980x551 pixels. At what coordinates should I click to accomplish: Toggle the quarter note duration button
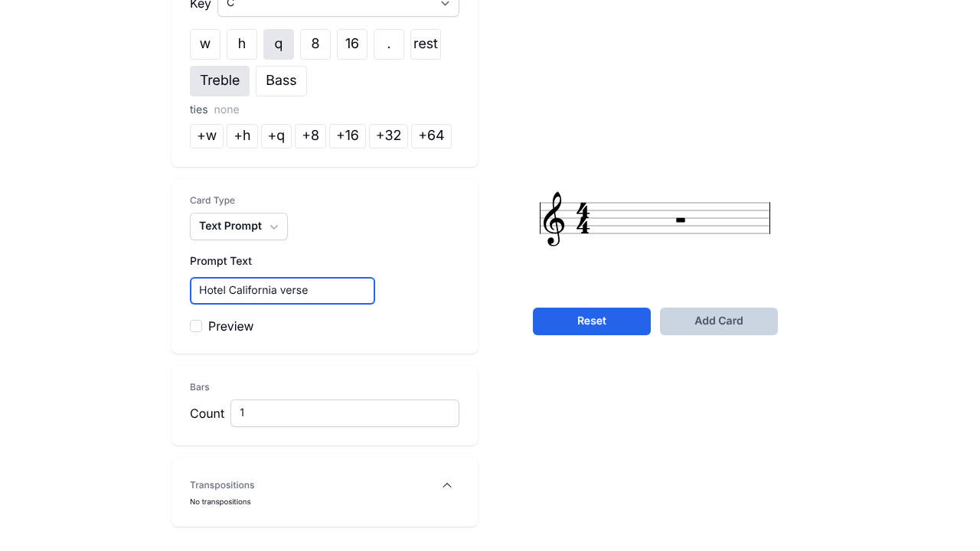279,44
